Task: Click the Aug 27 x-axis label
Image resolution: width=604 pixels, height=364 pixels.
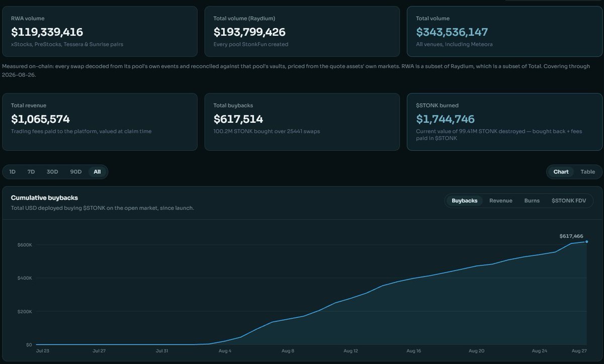Action: (580, 351)
